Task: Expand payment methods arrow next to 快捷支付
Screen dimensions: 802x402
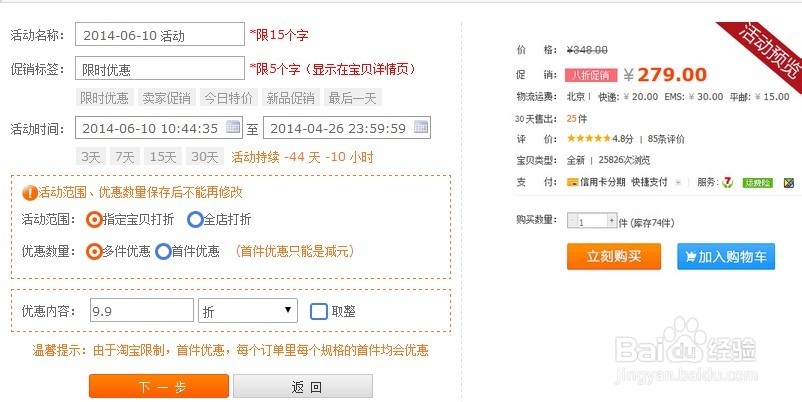Action: coord(678,183)
